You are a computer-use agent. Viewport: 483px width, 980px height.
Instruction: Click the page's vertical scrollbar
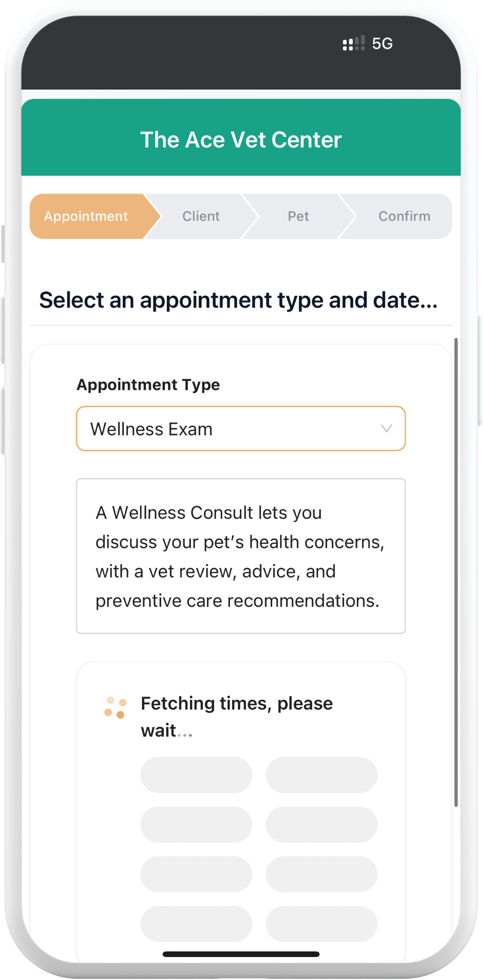[456, 572]
